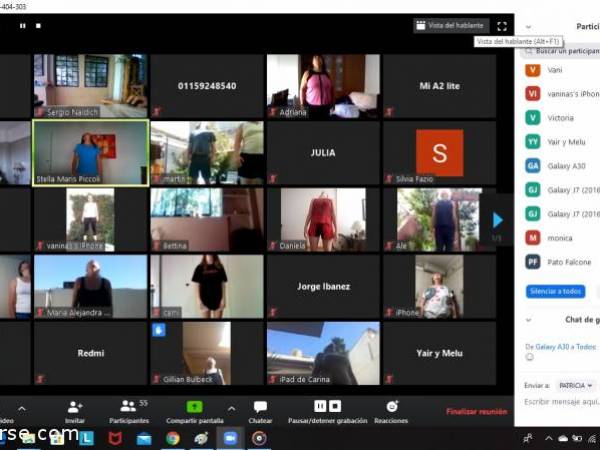Enter fullscreen mode with the corner-brackets icon
Viewport: 600px width, 450px height.
(x=502, y=26)
